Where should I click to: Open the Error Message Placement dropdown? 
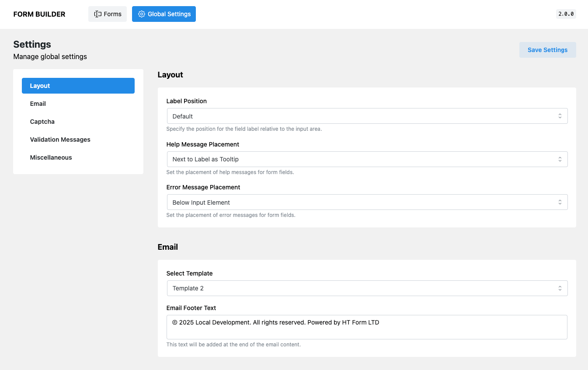click(x=366, y=202)
